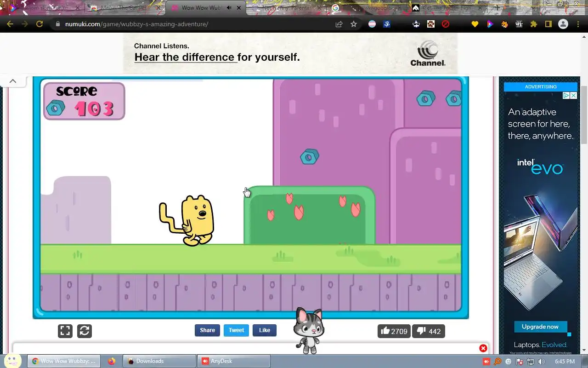Viewport: 588px width, 368px height.
Task: Click the AdChoices icon on the Intel ad
Action: click(566, 96)
